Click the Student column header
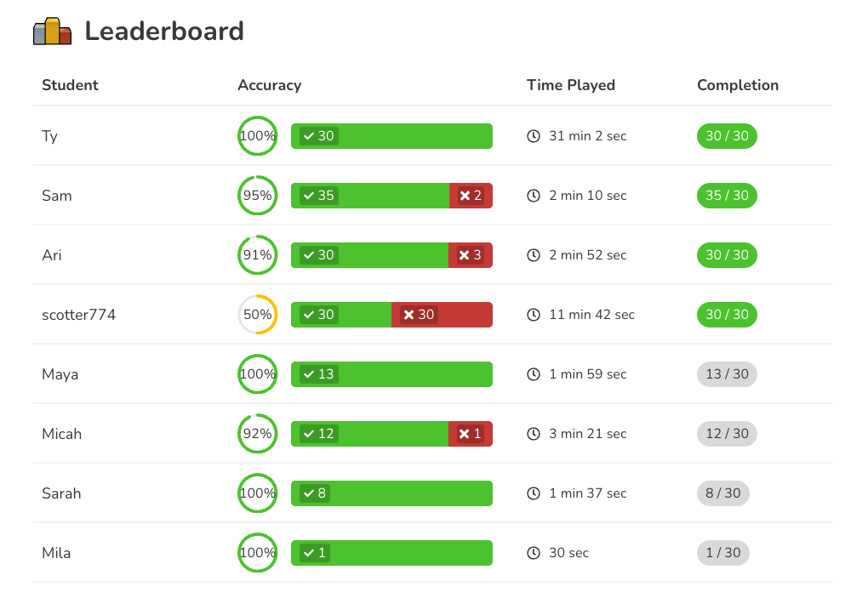 (x=70, y=85)
